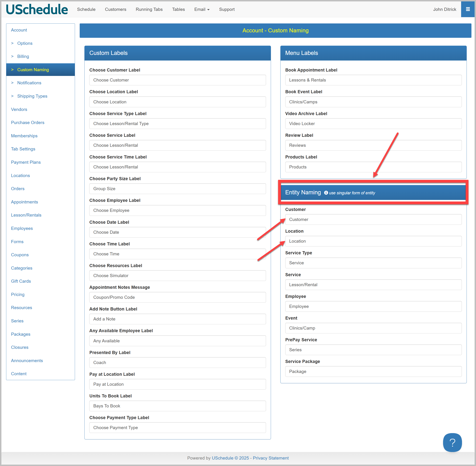This screenshot has height=466, width=476.
Task: Click the John Ditrick user name
Action: 444,9
